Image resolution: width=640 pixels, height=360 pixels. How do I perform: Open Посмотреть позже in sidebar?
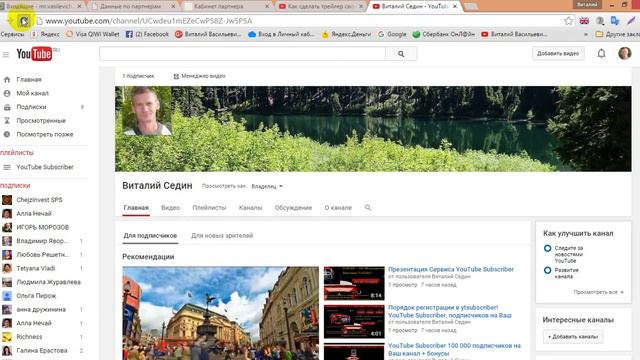tap(44, 134)
